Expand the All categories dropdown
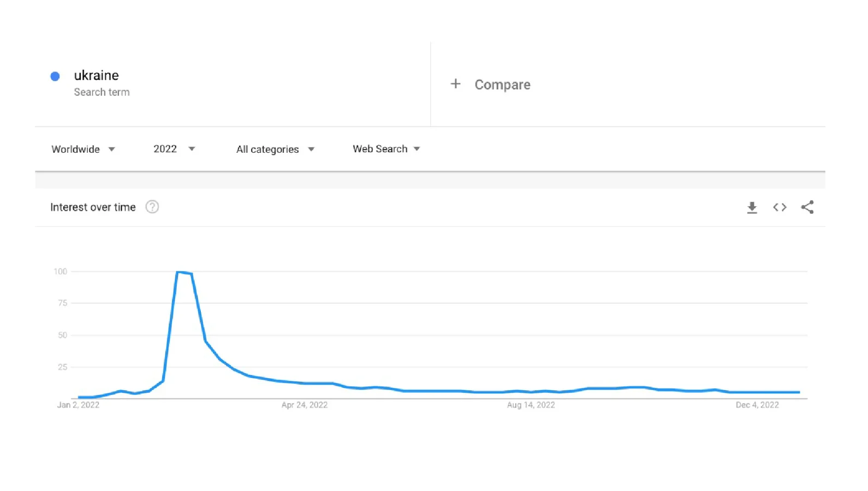 pyautogui.click(x=275, y=149)
